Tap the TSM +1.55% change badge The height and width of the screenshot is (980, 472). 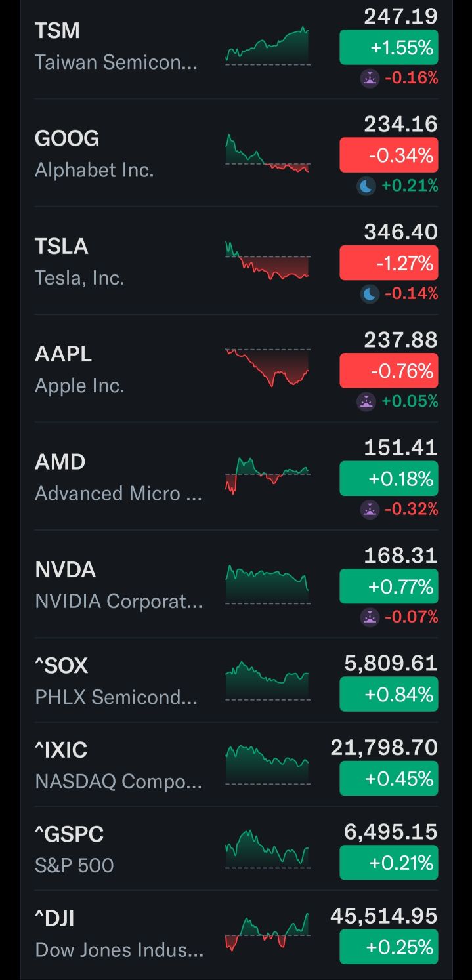click(x=389, y=48)
